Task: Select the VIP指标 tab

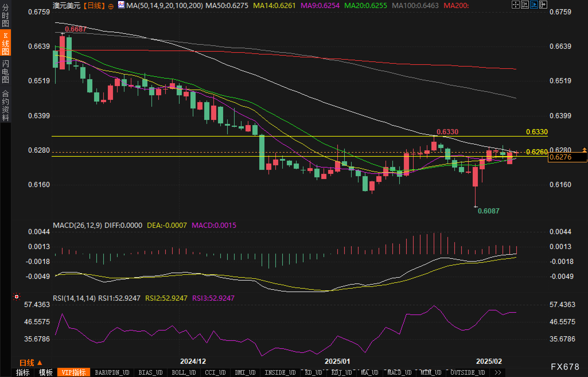Action: point(74,372)
